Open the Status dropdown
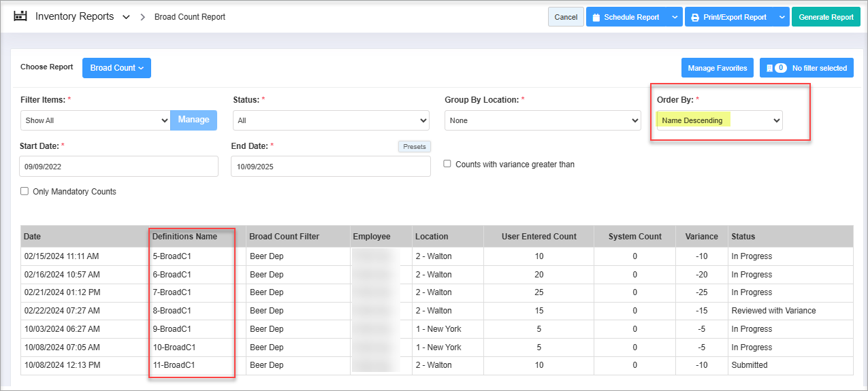 [x=331, y=121]
